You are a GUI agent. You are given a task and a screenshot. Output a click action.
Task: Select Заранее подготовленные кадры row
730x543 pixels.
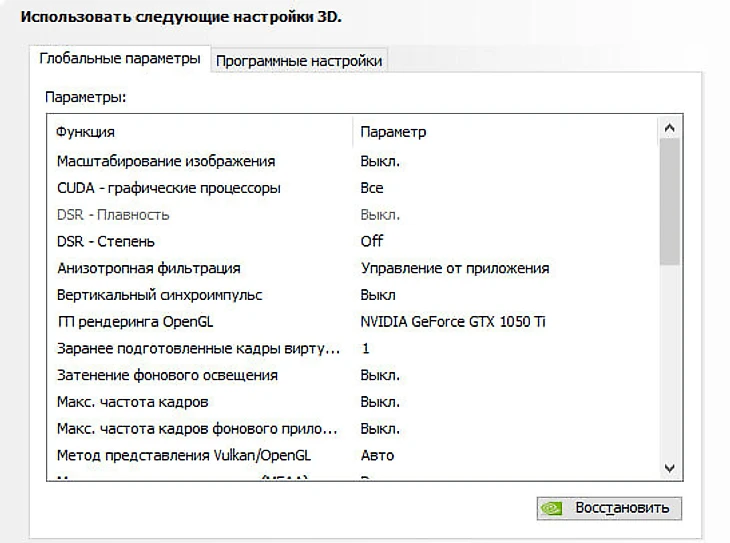click(x=198, y=349)
